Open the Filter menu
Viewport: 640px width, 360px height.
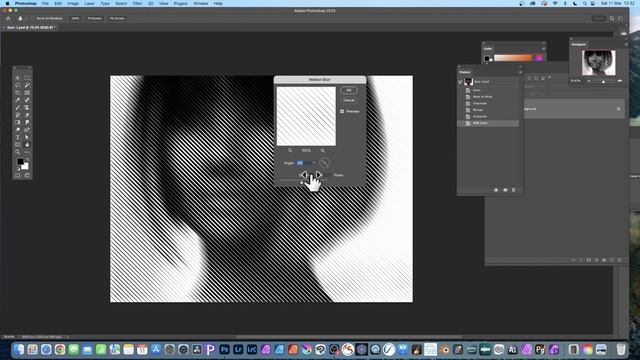[x=137, y=3]
